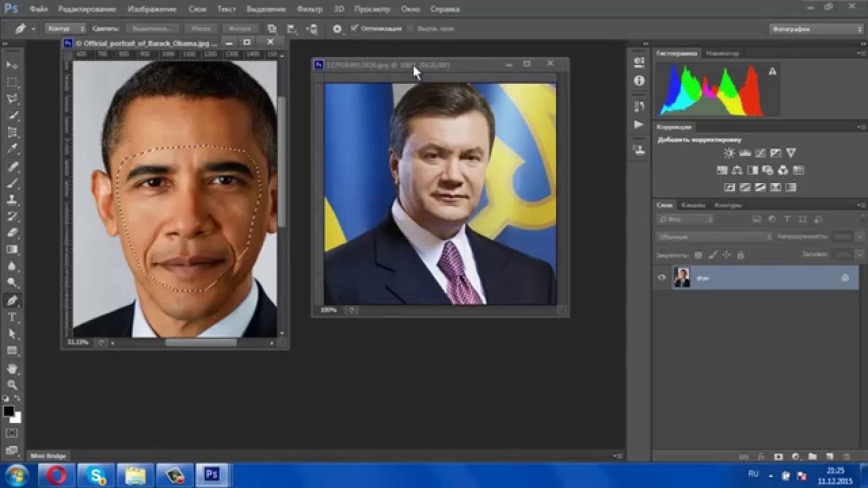
Task: Click the path operations icon in options bar
Action: click(x=272, y=29)
